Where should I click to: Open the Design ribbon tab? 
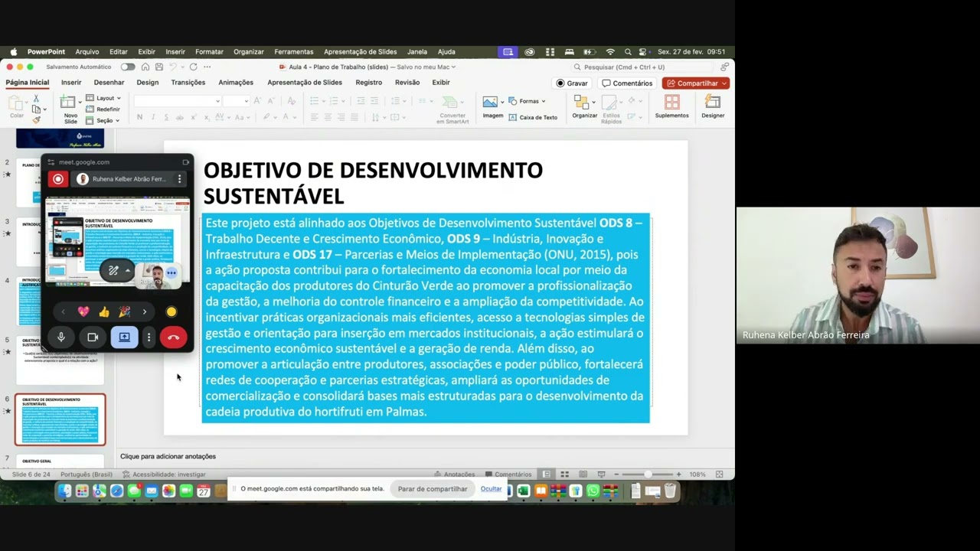[148, 83]
